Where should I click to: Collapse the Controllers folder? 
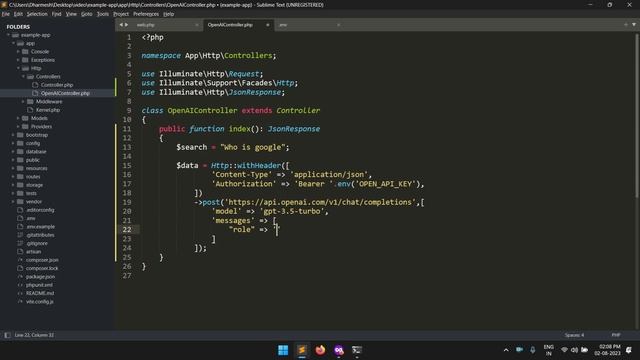23,77
